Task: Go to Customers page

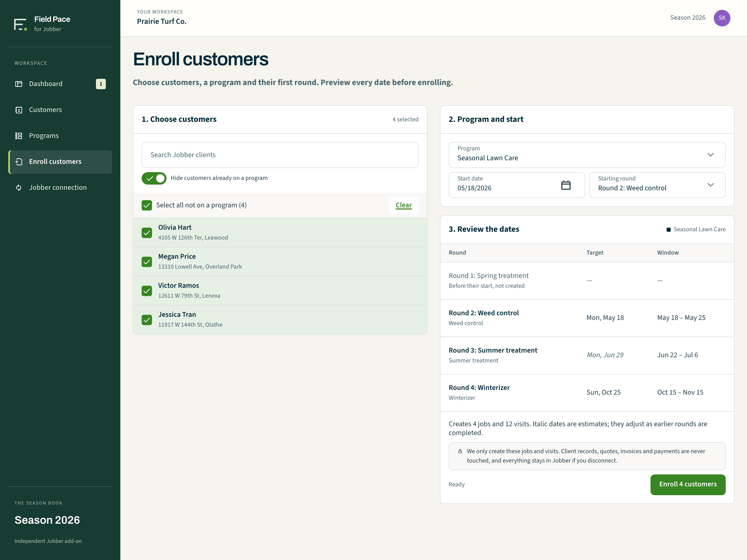Action: [x=60, y=110]
